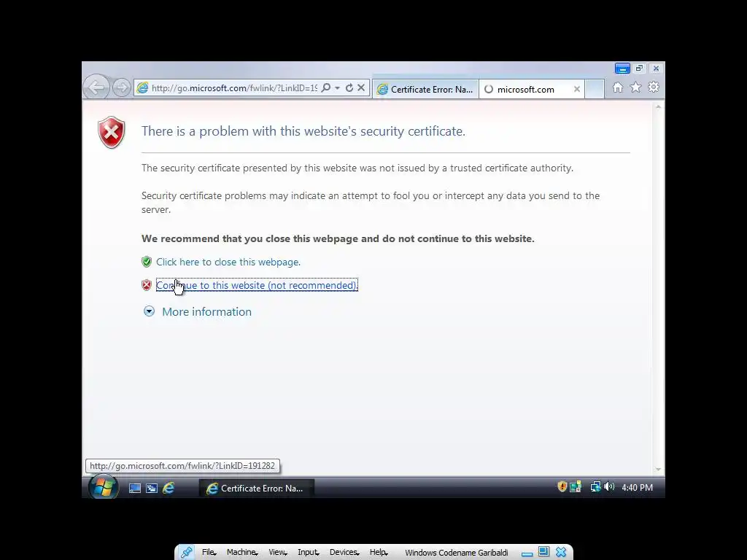Click the More information text link
This screenshot has width=747, height=560.
click(x=206, y=311)
